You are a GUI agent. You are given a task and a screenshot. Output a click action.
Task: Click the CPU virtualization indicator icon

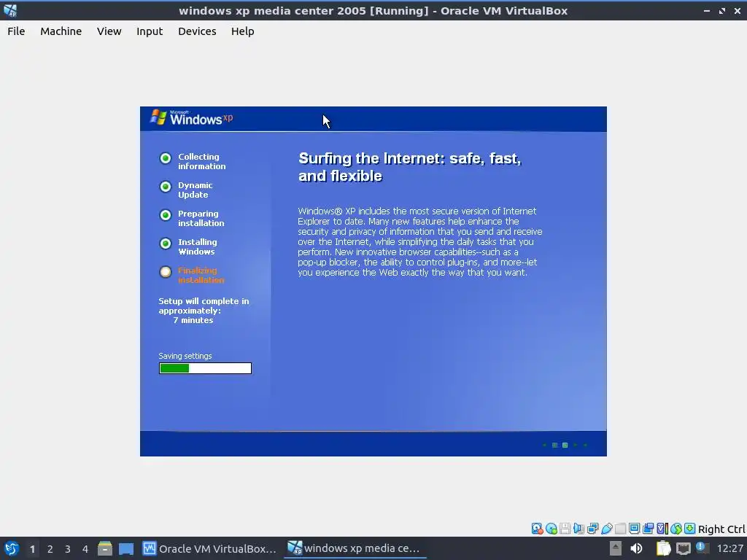coord(662,529)
